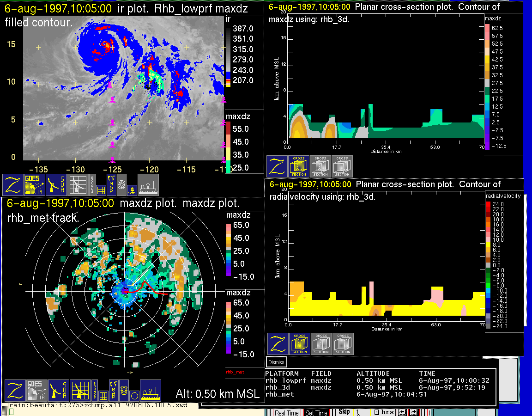Click the Set Time button
Viewport: 532px width, 416px height.
tap(316, 413)
